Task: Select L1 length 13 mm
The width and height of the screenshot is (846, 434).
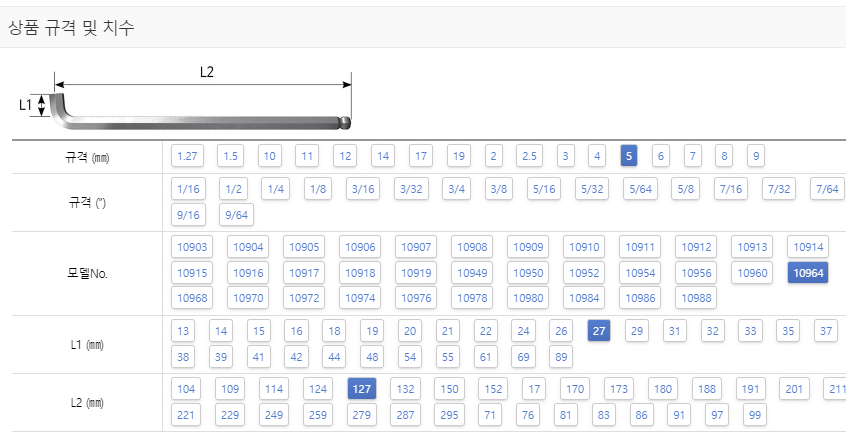Action: pos(183,331)
